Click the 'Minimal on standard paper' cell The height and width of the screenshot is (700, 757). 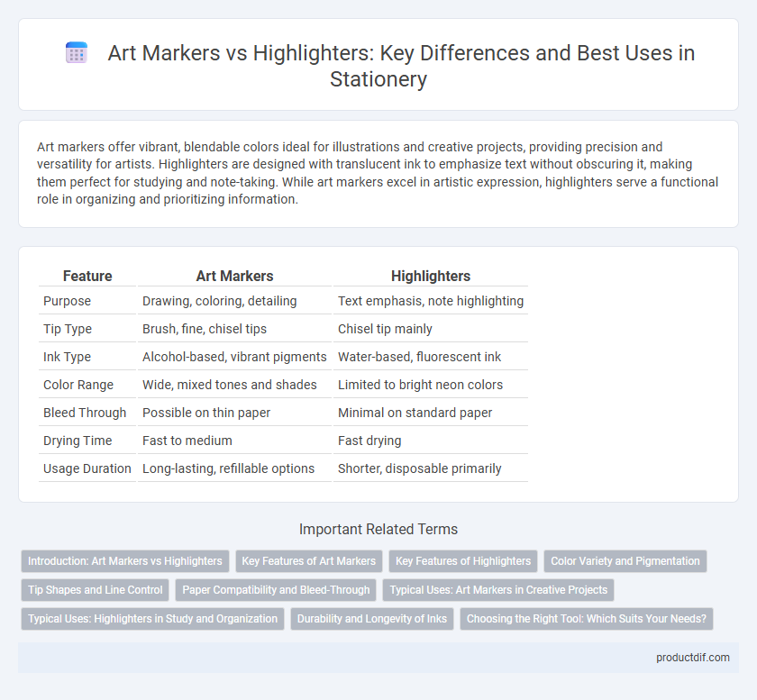pos(415,414)
